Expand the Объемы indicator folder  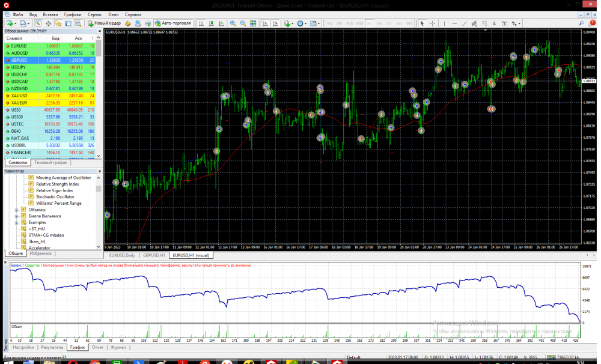tap(17, 210)
